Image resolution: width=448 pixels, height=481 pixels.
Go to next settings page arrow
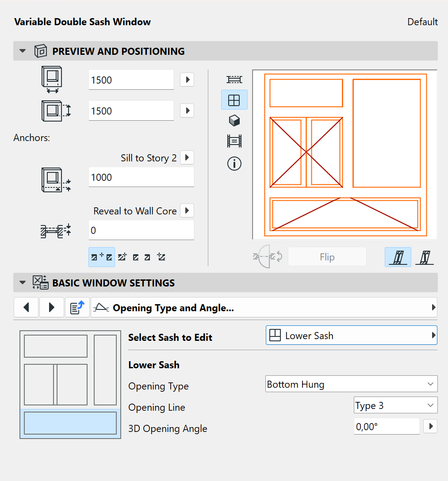point(52,307)
